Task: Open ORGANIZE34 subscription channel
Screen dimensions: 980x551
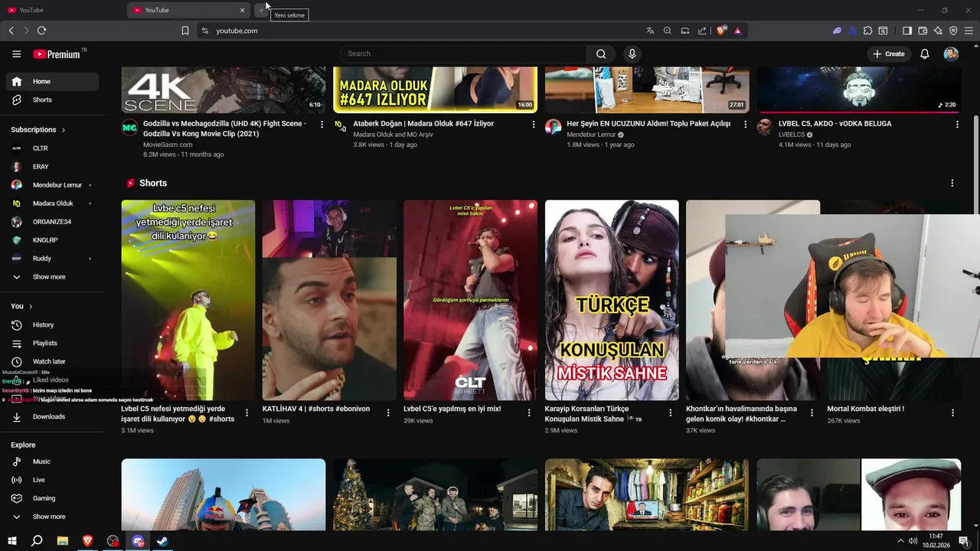Action: (52, 222)
